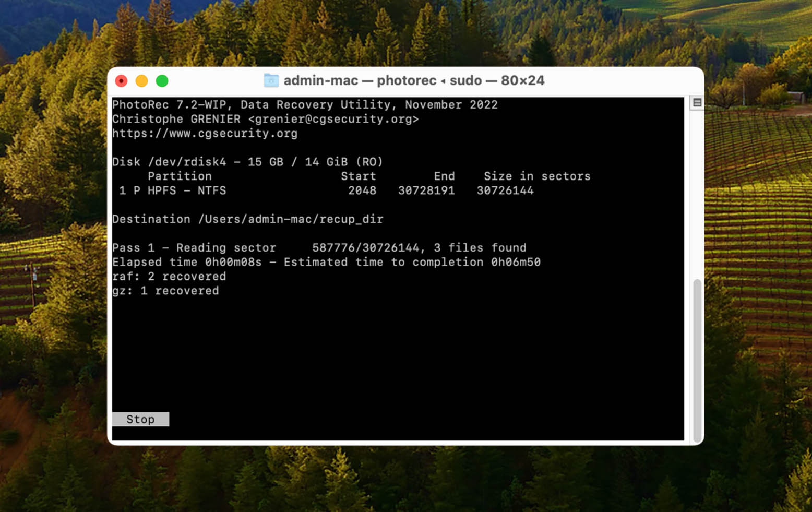The height and width of the screenshot is (512, 812).
Task: Click the 'Elapsed time' estimate line
Action: click(326, 262)
